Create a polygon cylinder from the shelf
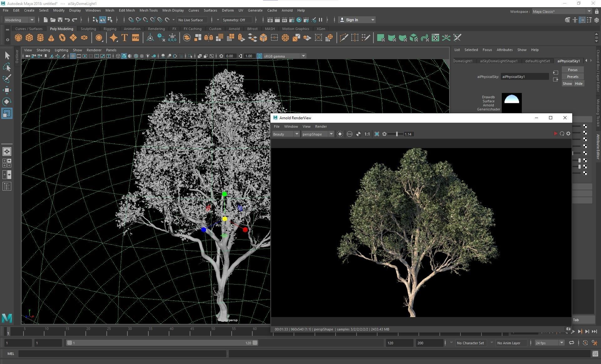 (x=40, y=38)
